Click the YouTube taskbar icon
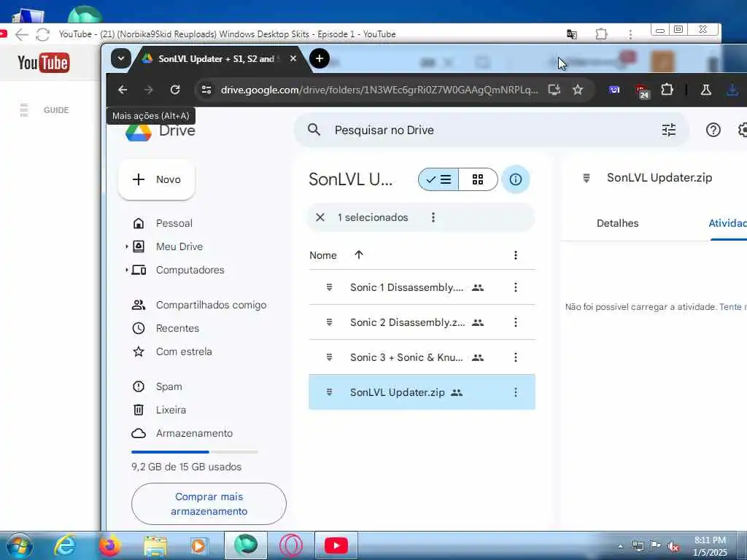 [336, 545]
